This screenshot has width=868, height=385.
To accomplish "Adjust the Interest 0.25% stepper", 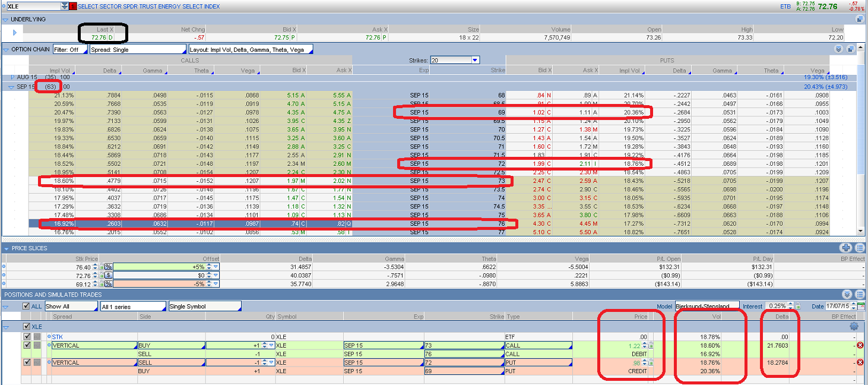I will pyautogui.click(x=791, y=307).
